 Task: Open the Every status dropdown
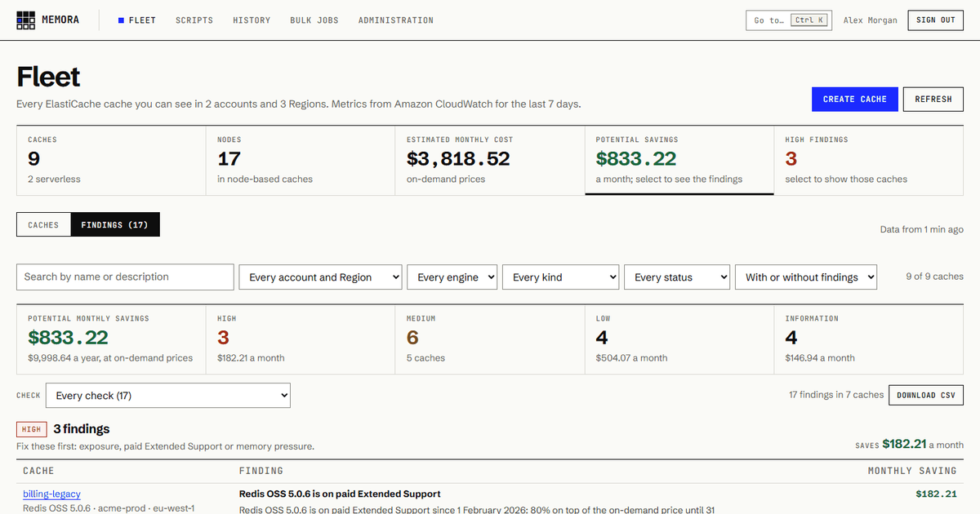[677, 277]
